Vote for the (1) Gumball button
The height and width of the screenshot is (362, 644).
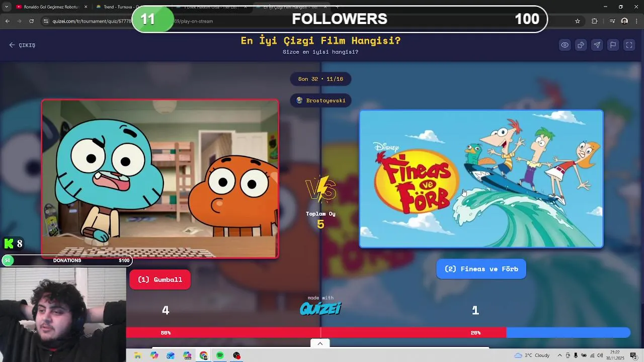click(x=160, y=280)
